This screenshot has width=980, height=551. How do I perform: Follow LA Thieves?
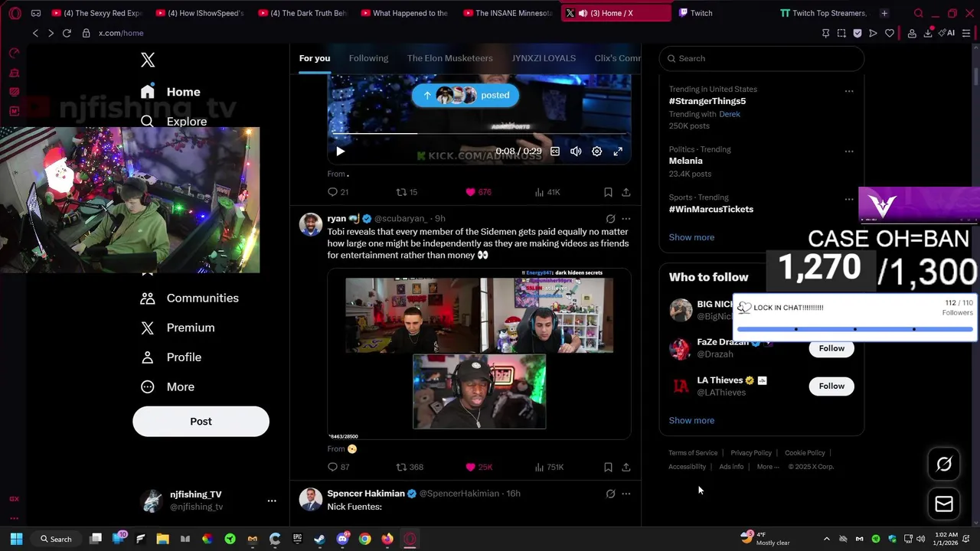(x=831, y=386)
